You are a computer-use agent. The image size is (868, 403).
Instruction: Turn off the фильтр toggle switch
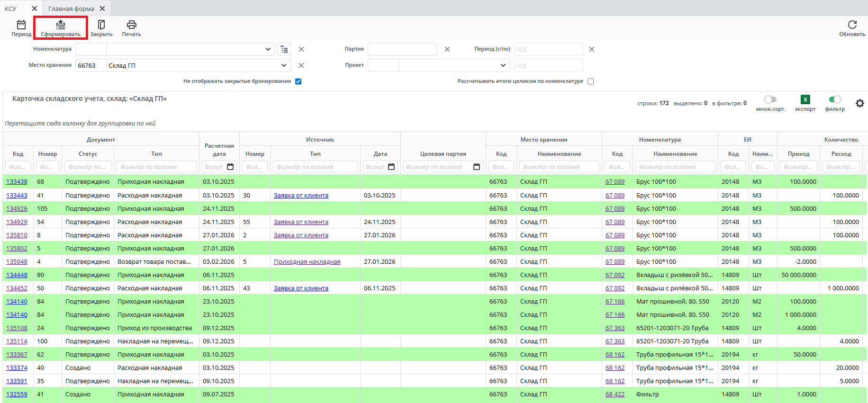tap(835, 99)
